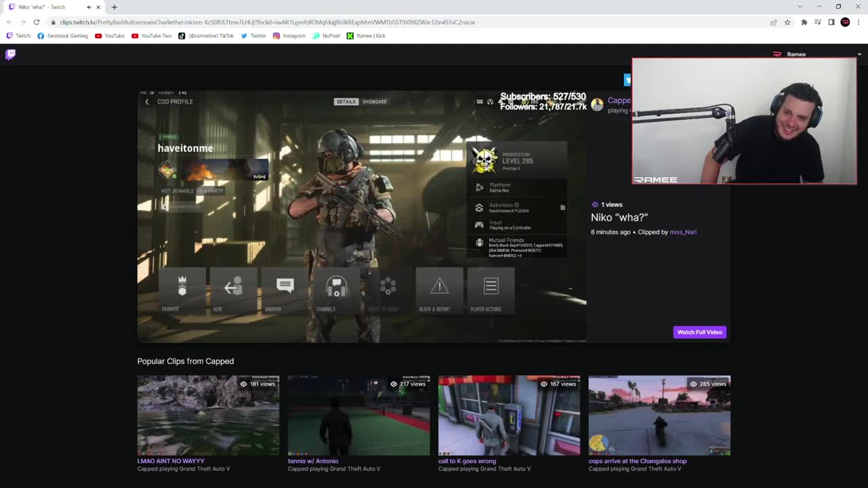The width and height of the screenshot is (868, 488).
Task: Click the Invite to Group icon
Action: coord(388,287)
